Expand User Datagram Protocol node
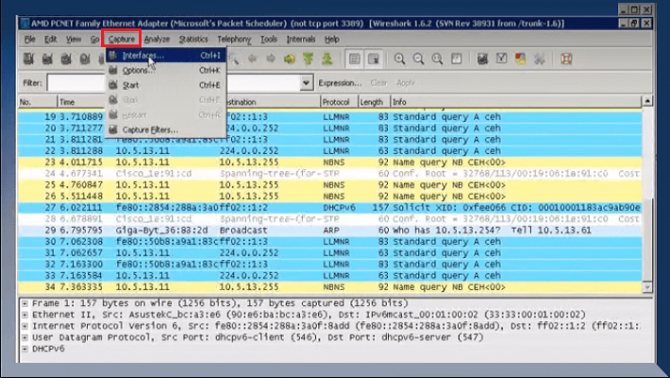Screen dimensions: 670x378 click(x=25, y=337)
